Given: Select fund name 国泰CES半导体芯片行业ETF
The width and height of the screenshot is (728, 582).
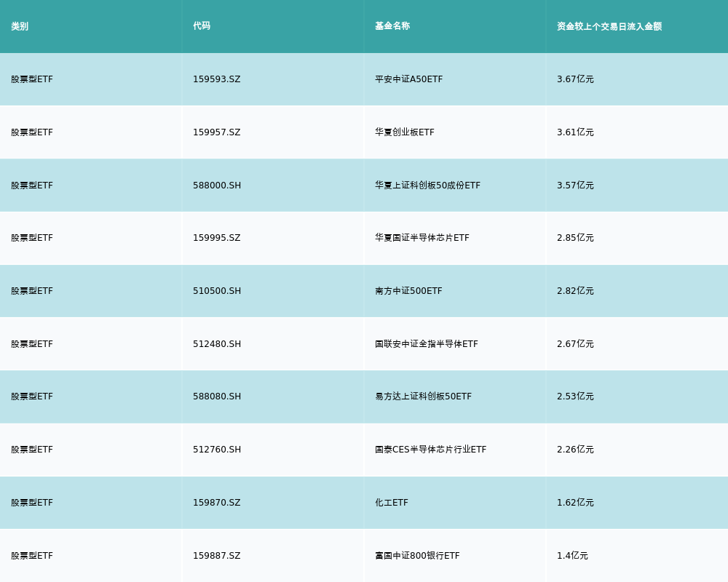Looking at the screenshot, I should [x=430, y=450].
